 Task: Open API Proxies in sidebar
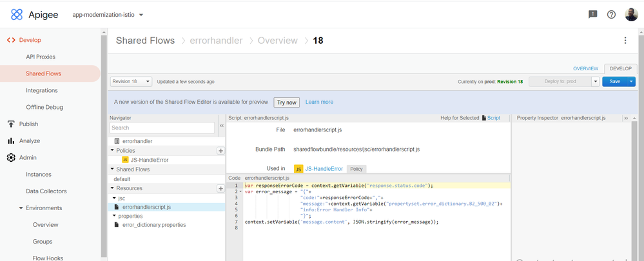[x=41, y=57]
